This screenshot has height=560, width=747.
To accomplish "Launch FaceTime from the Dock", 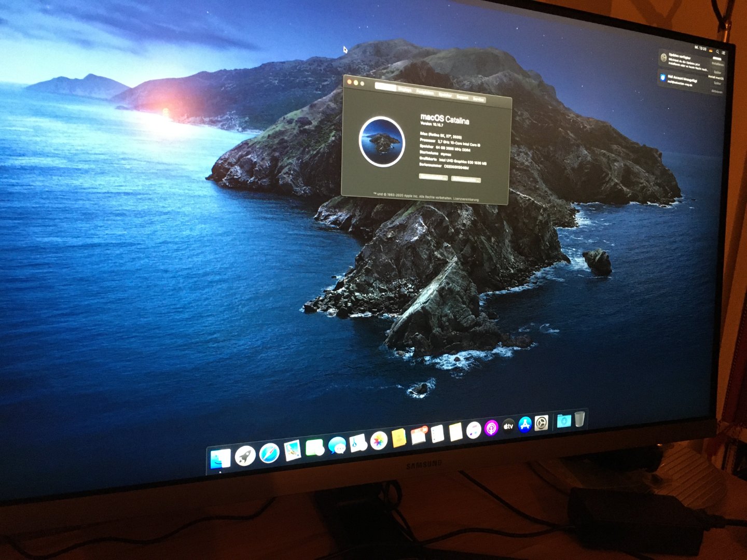I will tap(314, 447).
